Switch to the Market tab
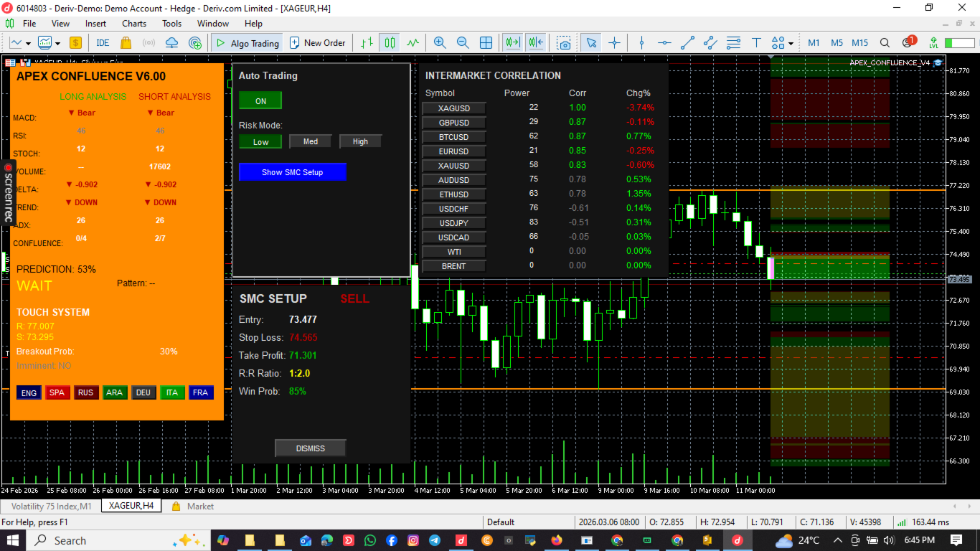The width and height of the screenshot is (980, 551). tap(193, 507)
